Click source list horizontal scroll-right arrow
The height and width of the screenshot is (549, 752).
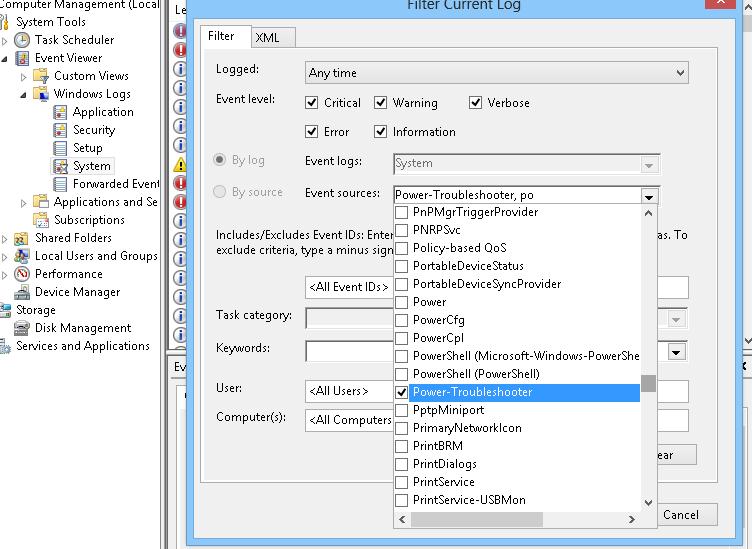tap(632, 519)
